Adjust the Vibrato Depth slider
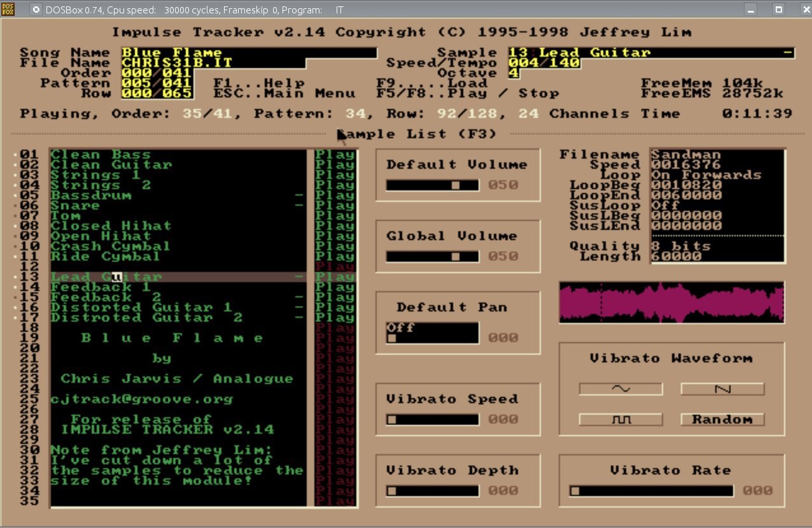The image size is (812, 528). (x=432, y=491)
